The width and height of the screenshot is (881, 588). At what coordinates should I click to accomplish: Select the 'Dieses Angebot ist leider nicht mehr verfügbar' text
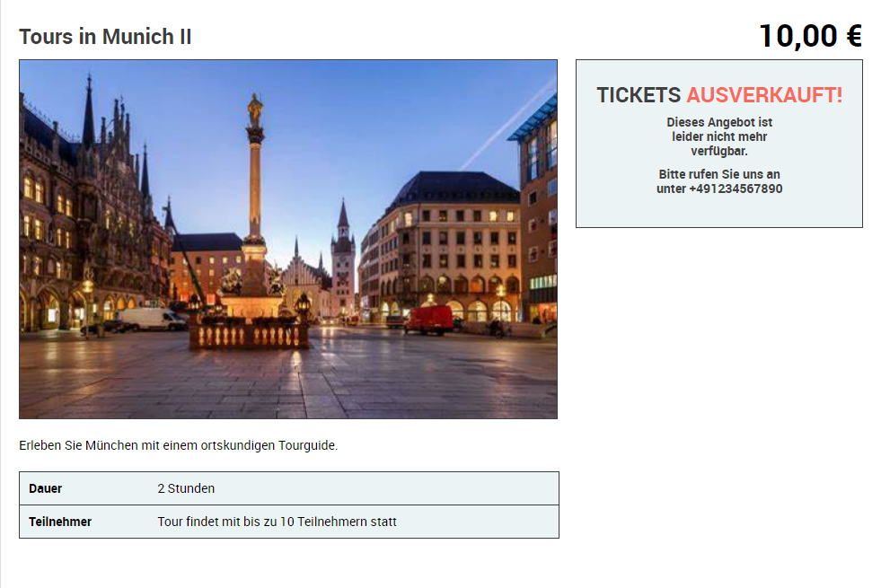(x=719, y=136)
